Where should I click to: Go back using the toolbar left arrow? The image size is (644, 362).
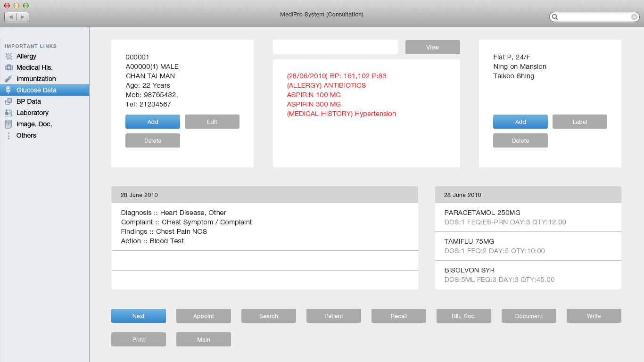pyautogui.click(x=11, y=17)
